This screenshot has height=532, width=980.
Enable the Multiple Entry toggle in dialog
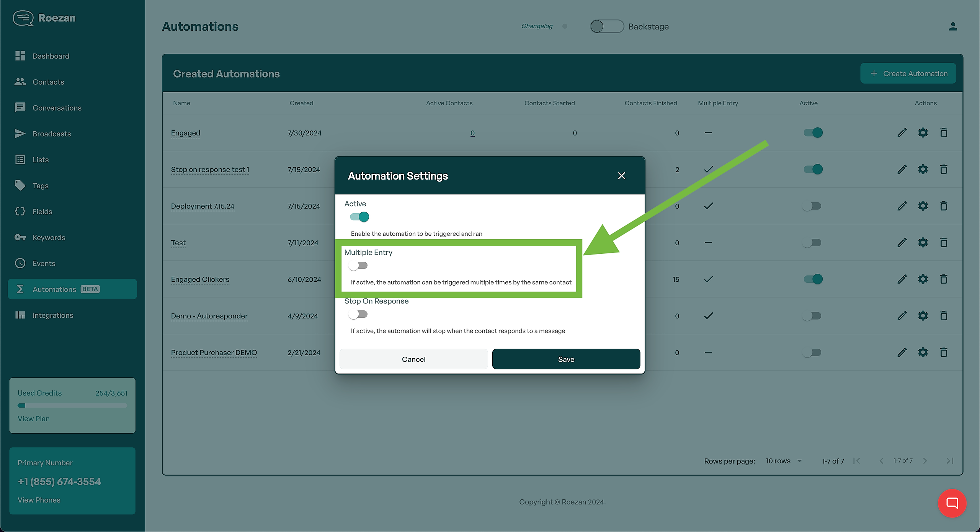358,266
